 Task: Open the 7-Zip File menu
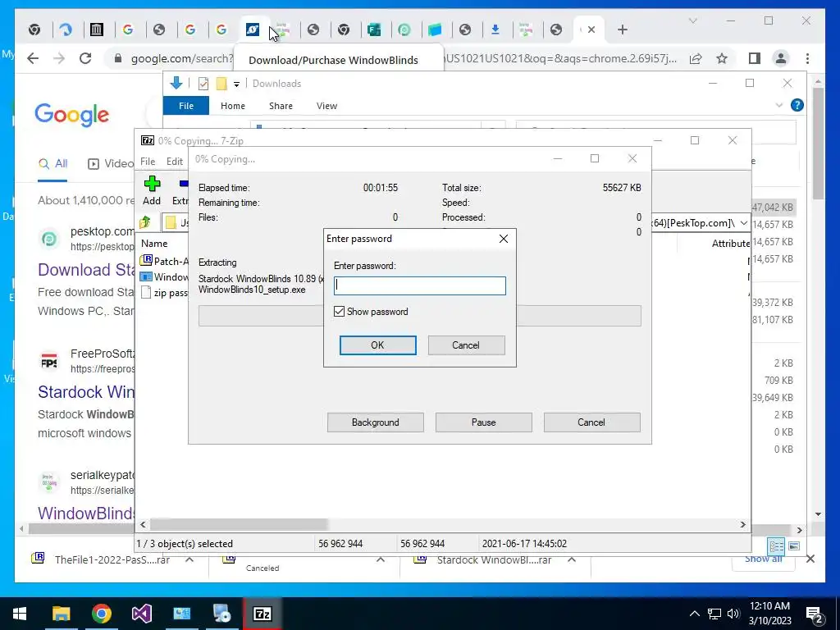coord(148,162)
